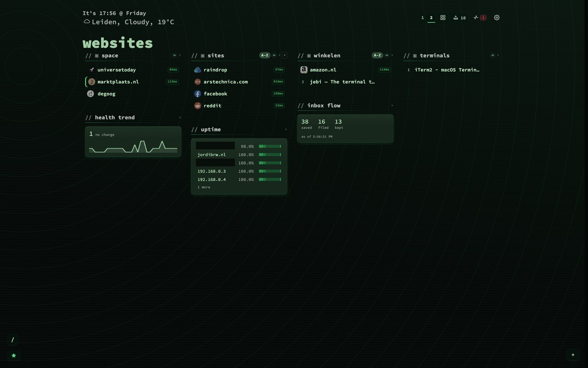Screen dimensions: 588x368
Task: Click the degoog favicon
Action: point(90,94)
